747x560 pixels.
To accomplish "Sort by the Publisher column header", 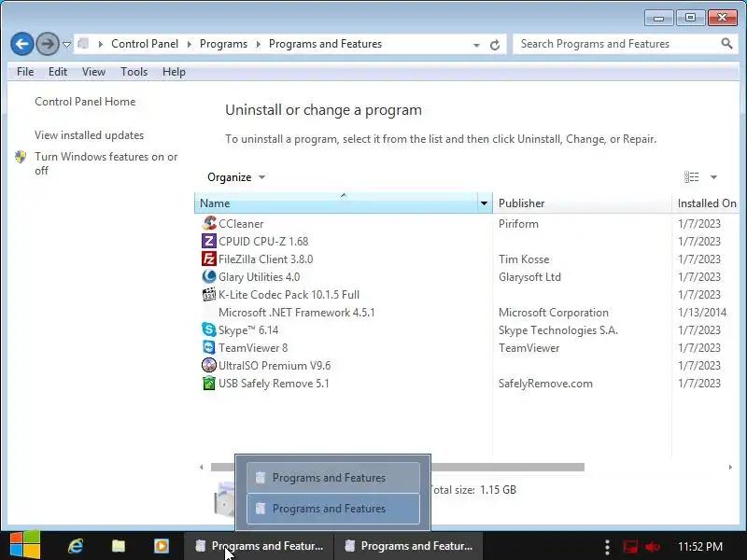I will [x=582, y=203].
